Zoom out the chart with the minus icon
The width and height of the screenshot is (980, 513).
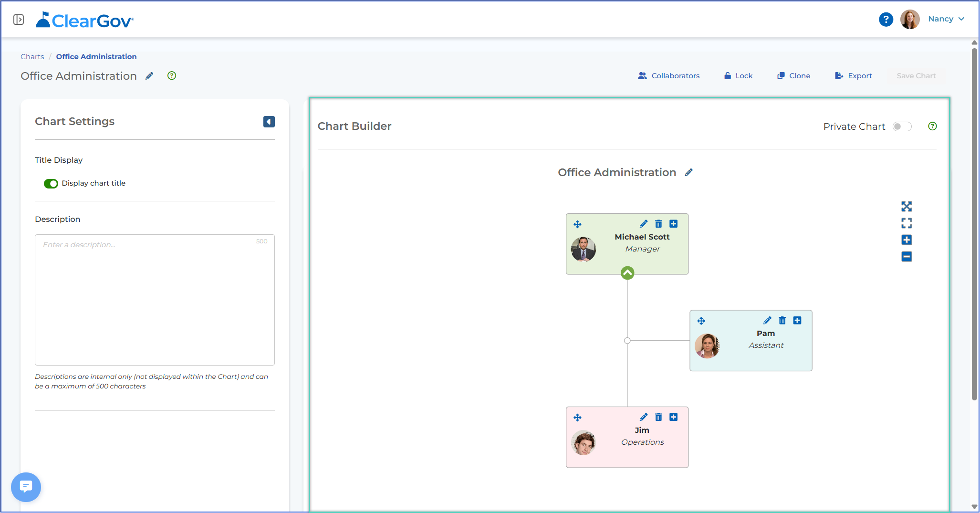pyautogui.click(x=907, y=257)
